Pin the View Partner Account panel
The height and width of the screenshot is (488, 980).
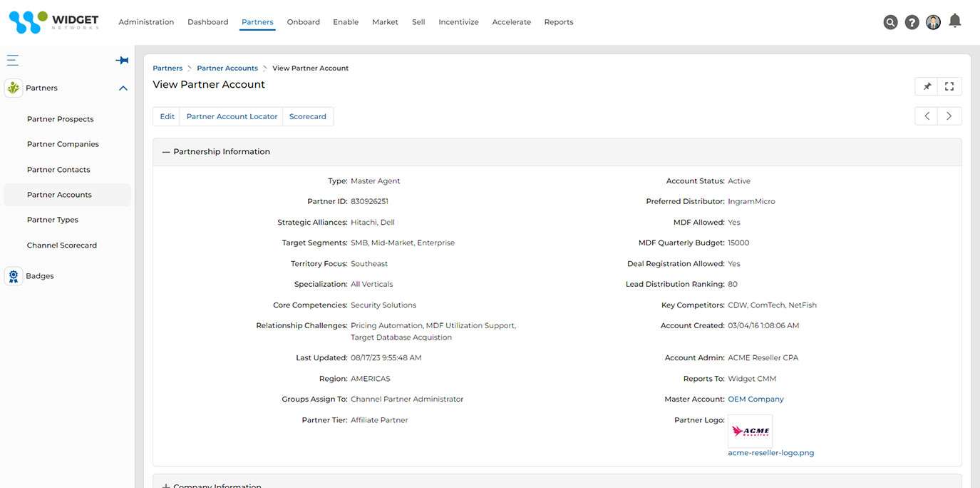point(927,86)
